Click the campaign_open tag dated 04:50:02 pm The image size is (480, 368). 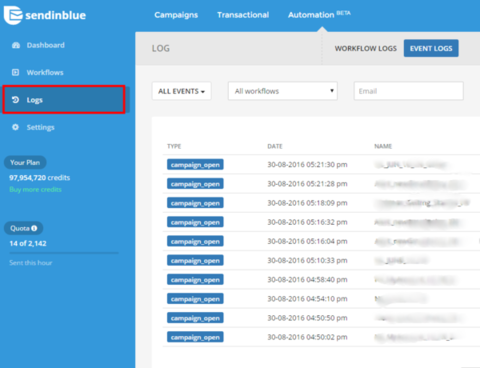click(x=195, y=337)
